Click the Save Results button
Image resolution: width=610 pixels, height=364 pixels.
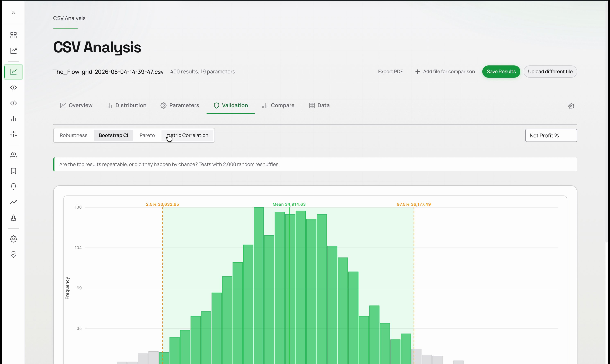(501, 72)
